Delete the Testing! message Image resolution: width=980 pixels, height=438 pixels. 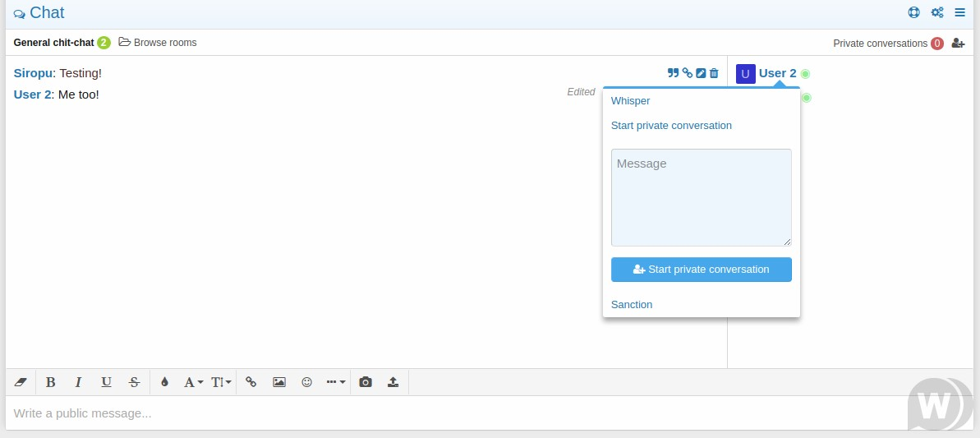pyautogui.click(x=714, y=73)
